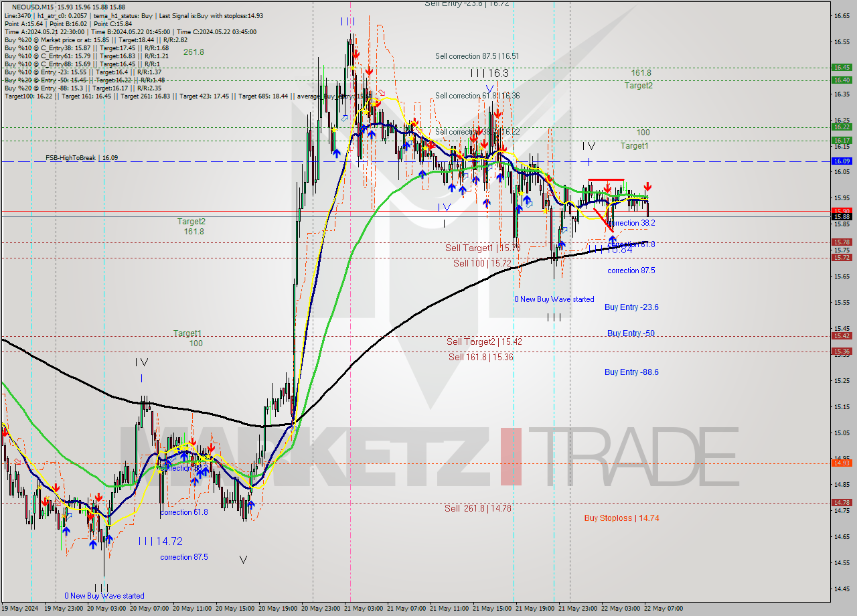Click the red 15.36 price tag
This screenshot has width=857, height=616.
(x=842, y=351)
